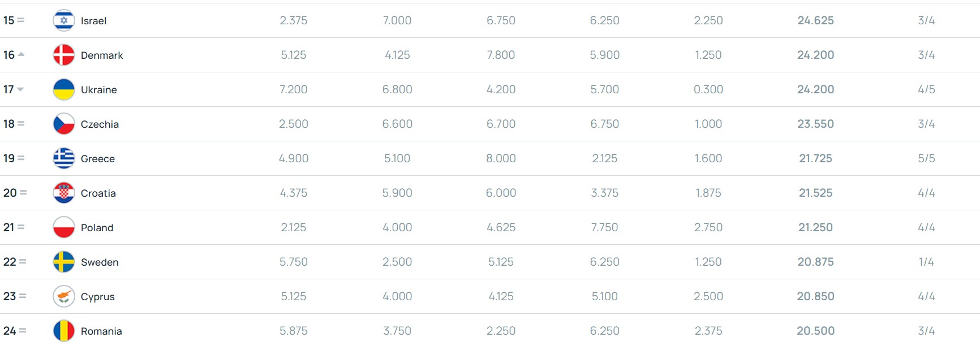Viewport: 980px width, 346px height.
Task: Open the Ukraine country link
Action: click(x=99, y=90)
